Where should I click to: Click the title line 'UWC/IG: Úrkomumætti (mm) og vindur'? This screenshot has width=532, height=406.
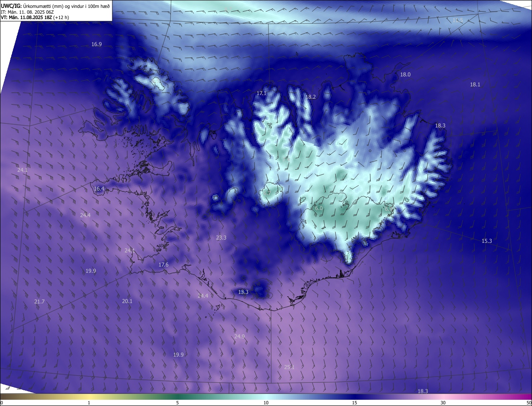55,6
